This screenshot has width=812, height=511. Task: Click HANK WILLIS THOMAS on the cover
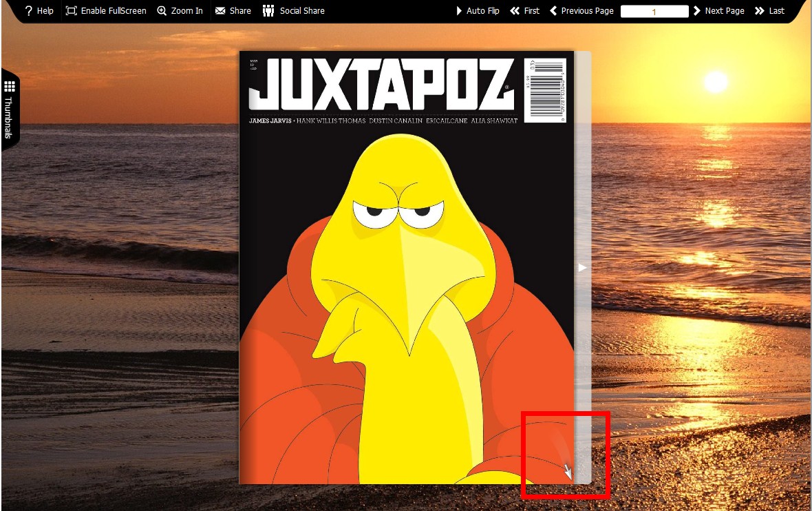[x=331, y=121]
